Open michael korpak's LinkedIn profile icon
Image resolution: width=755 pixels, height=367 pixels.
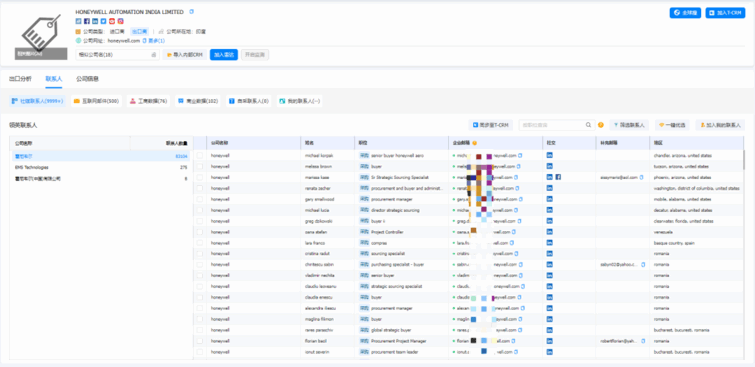pos(549,155)
